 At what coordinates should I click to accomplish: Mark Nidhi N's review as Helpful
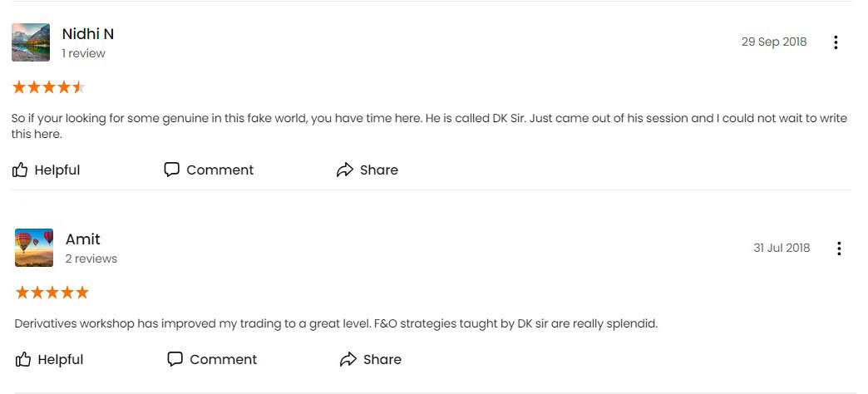click(x=57, y=170)
